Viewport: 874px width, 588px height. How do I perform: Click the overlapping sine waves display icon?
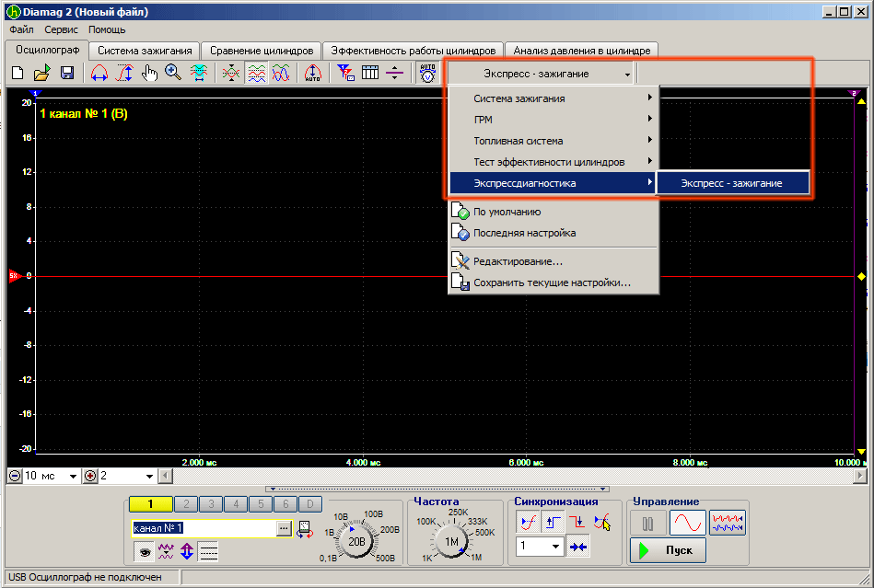pos(281,73)
